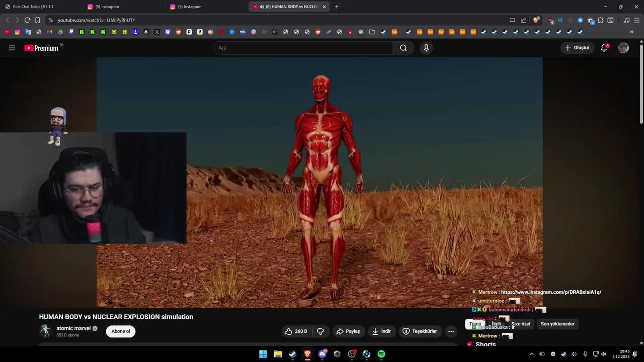Like the video with thumbs up
Viewport: 644px width, 362px height.
pos(296,331)
